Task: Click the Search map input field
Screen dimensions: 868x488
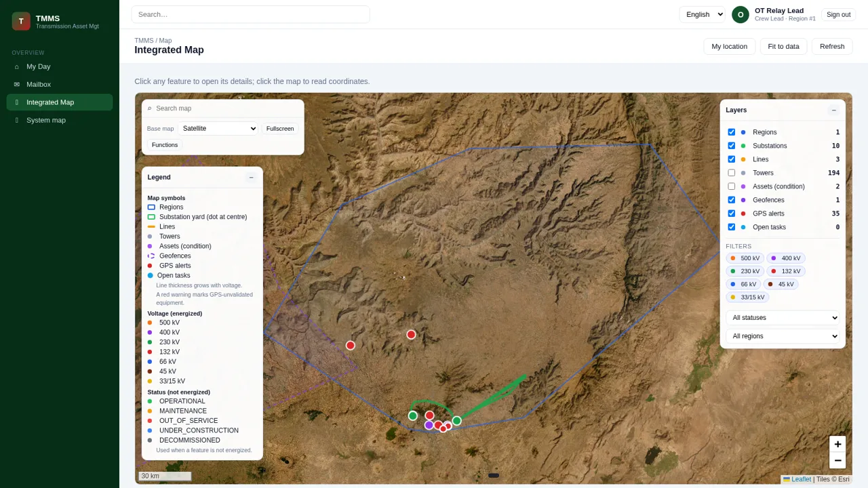Action: [x=227, y=108]
